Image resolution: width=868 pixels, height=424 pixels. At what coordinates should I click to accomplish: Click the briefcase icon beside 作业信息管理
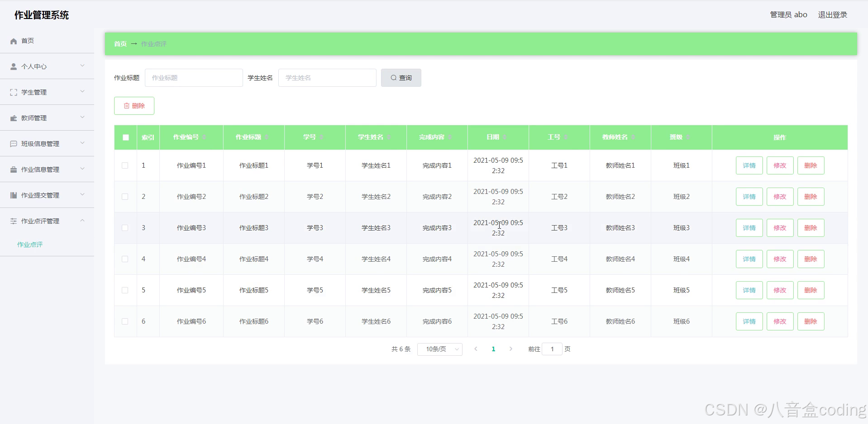pyautogui.click(x=14, y=170)
